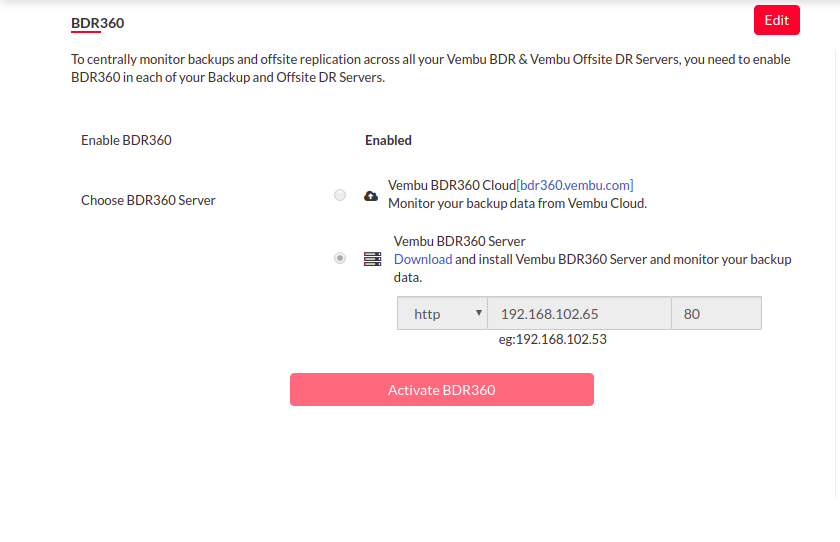Click the eg:192.168.102.53 hint text
This screenshot has width=840, height=542.
(x=552, y=340)
